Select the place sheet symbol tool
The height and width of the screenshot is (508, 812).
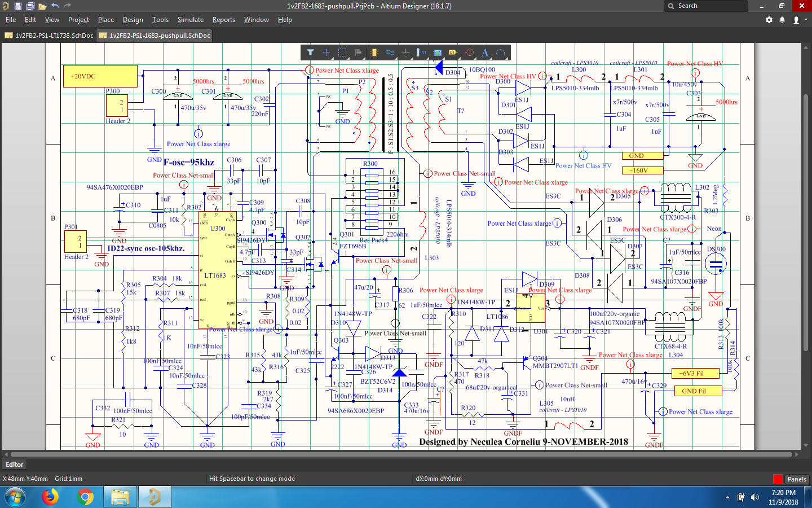437,52
